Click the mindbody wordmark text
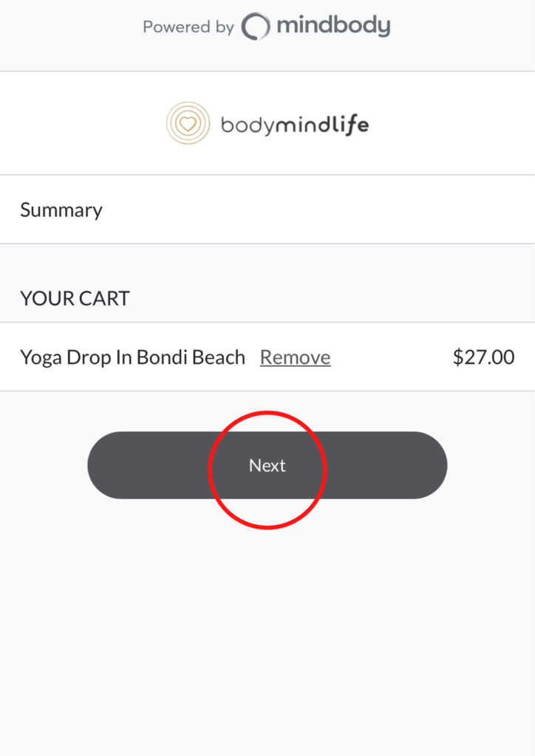The height and width of the screenshot is (756, 535). pyautogui.click(x=333, y=27)
